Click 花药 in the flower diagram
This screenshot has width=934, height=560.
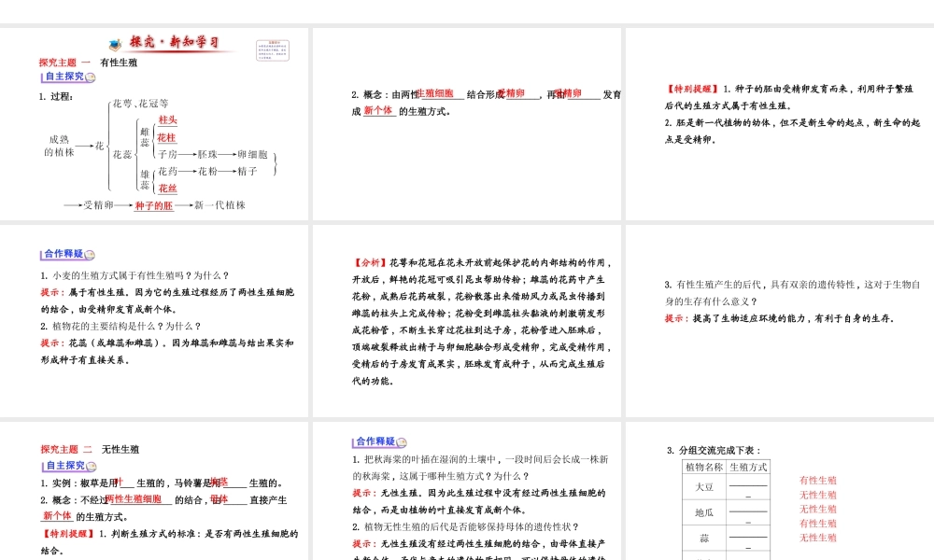(167, 172)
